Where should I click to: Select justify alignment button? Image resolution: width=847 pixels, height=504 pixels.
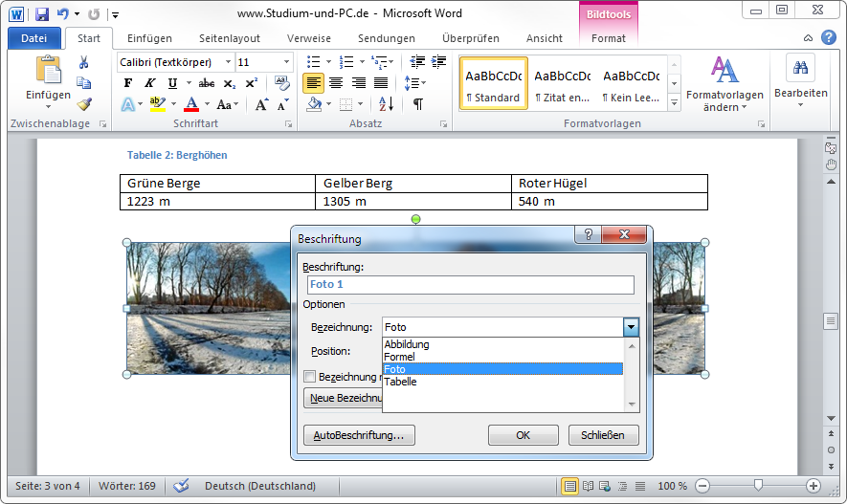[381, 83]
